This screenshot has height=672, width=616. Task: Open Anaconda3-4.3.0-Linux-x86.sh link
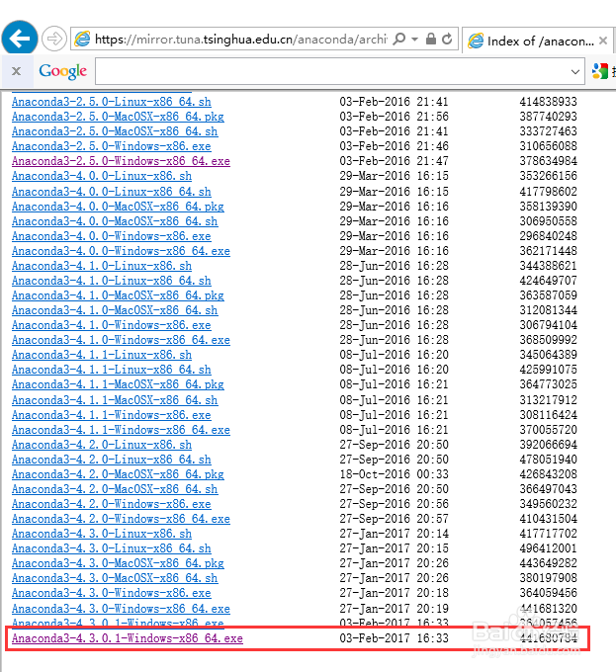tap(102, 534)
